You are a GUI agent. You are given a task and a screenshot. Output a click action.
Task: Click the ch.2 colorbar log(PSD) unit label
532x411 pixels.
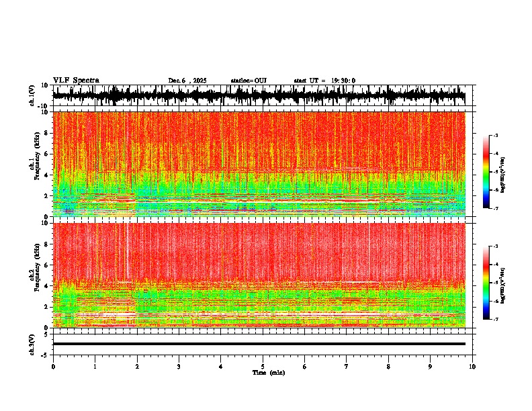[x=503, y=286]
